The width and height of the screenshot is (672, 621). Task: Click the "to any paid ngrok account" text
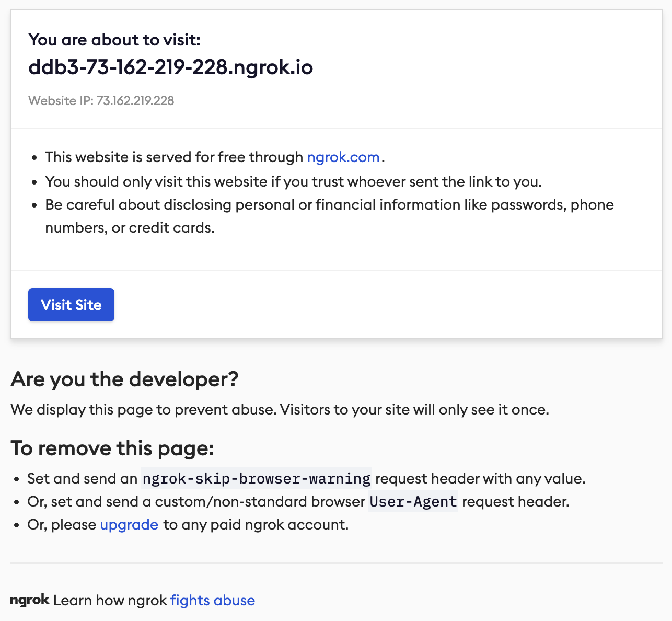point(256,525)
